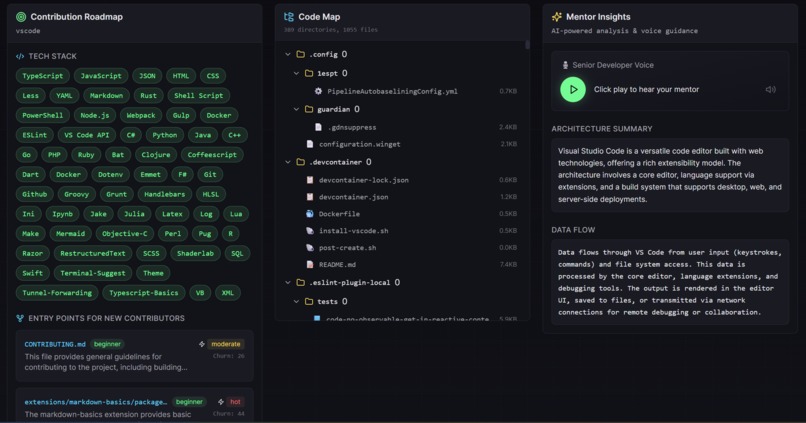806x423 pixels.
Task: Click the Dockerfile whale icon
Action: (x=309, y=214)
